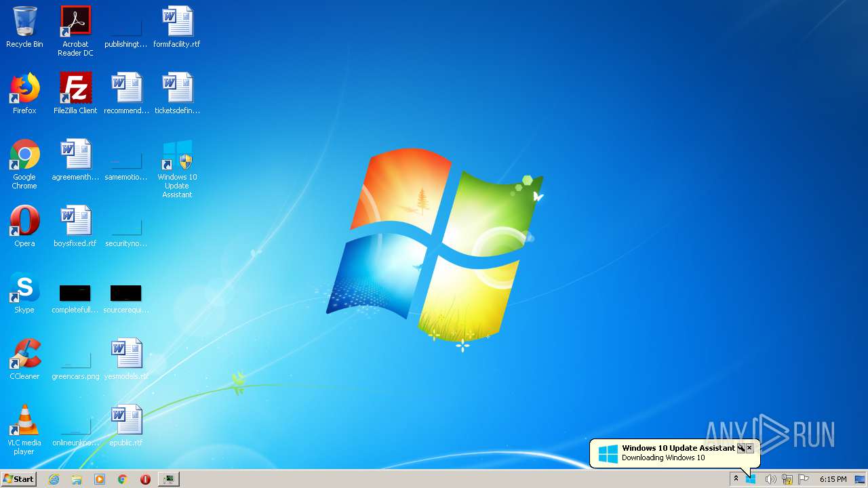Open the volume speaker tray icon
868x488 pixels.
pos(770,479)
